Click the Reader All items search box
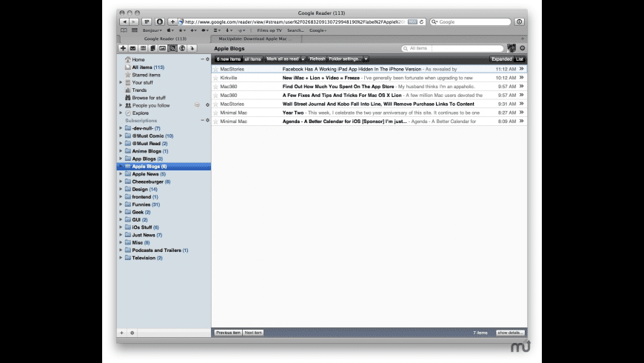The image size is (644, 363). pos(452,48)
